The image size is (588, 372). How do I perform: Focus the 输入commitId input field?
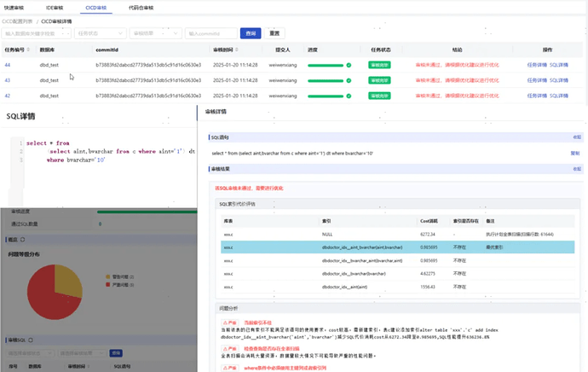click(210, 33)
